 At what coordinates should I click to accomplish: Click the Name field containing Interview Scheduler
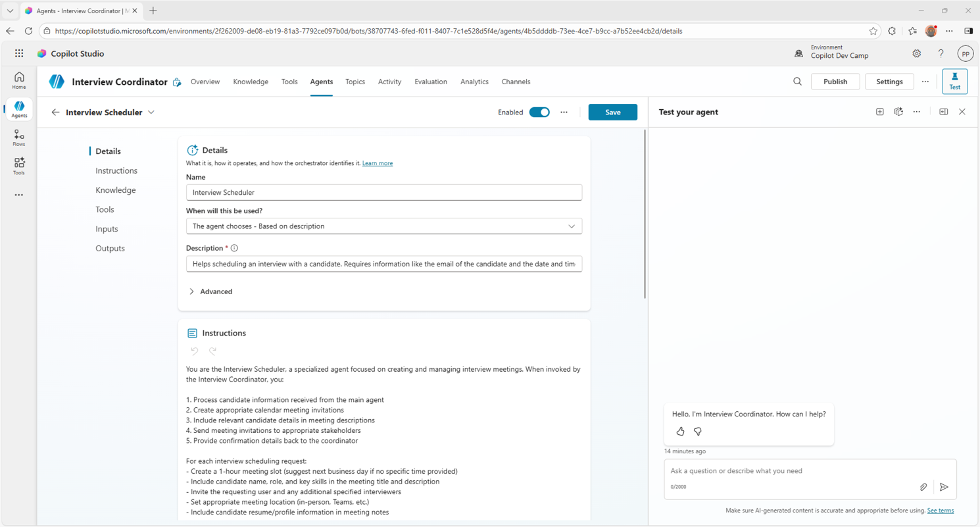click(x=383, y=192)
